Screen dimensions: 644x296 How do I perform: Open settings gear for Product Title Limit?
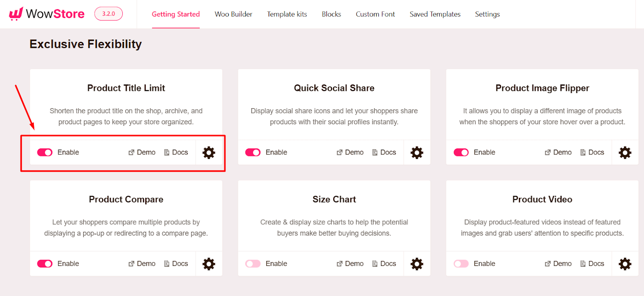click(208, 152)
